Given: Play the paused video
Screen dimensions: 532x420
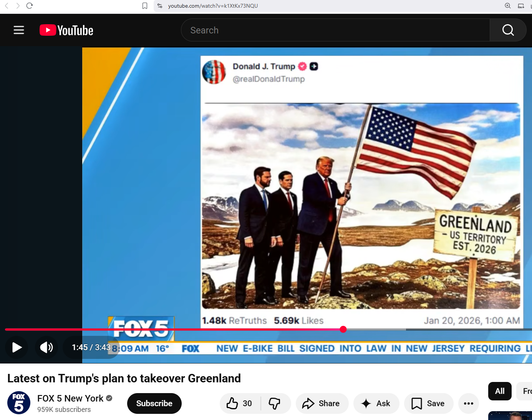Looking at the screenshot, I should click(17, 347).
